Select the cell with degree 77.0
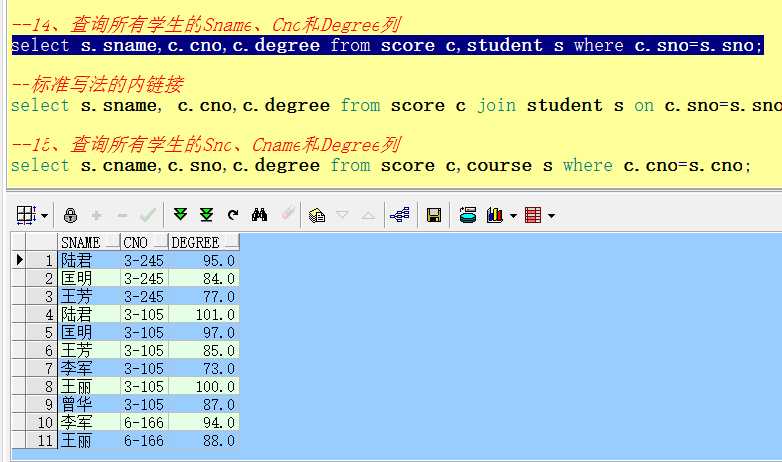 (204, 296)
